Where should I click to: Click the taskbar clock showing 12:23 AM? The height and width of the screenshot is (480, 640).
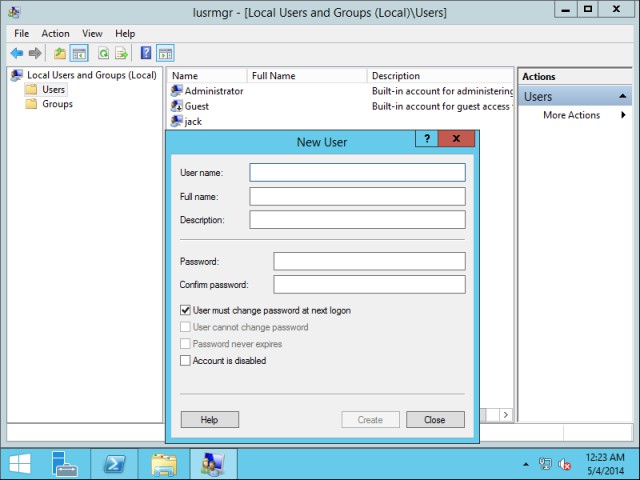[605, 457]
